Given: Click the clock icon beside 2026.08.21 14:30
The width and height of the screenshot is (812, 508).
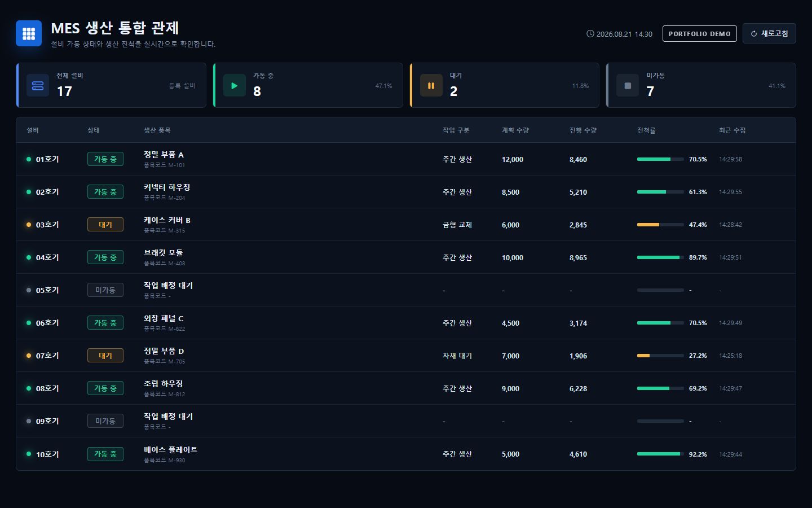Looking at the screenshot, I should [590, 34].
